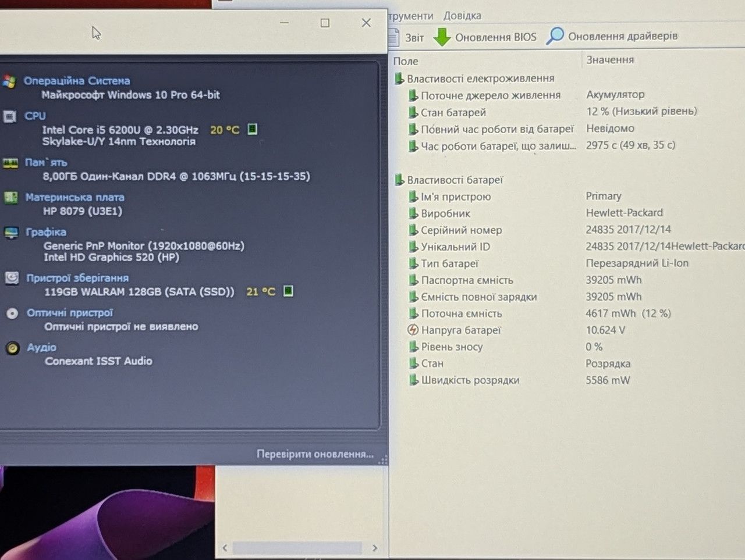The height and width of the screenshot is (560, 745).
Task: Click the CPU chip icon
Action: pos(10,117)
